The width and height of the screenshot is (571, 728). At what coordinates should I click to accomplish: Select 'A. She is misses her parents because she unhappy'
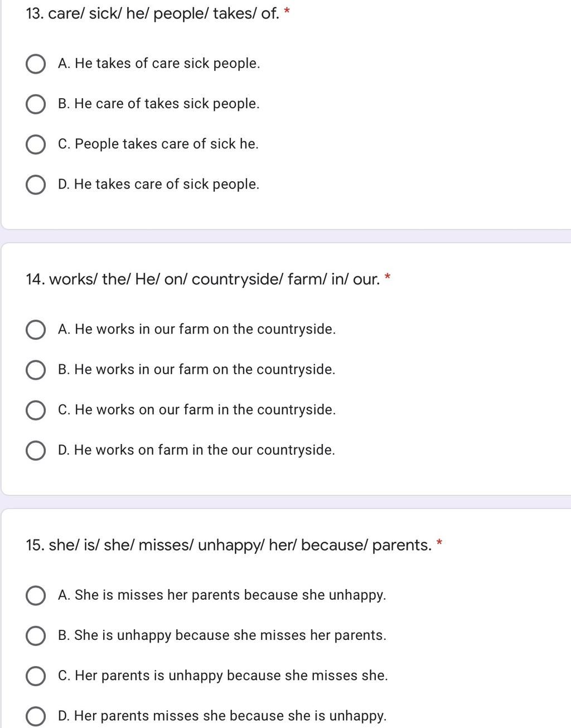coord(36,595)
